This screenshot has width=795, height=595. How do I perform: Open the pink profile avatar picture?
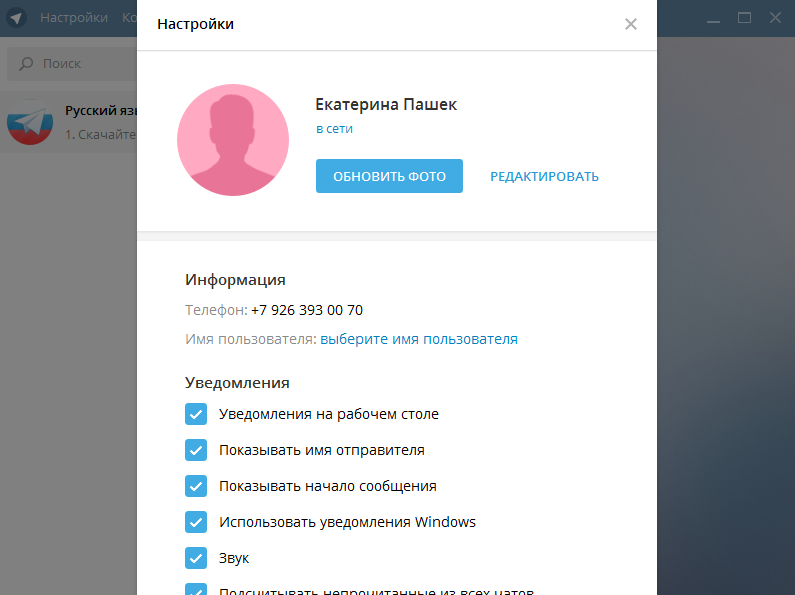233,140
